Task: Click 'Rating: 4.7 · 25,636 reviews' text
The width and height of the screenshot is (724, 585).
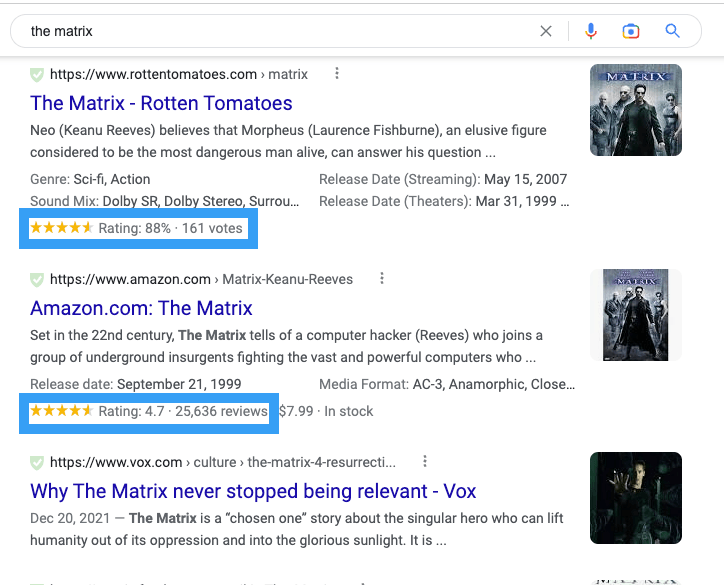Action: [x=183, y=411]
